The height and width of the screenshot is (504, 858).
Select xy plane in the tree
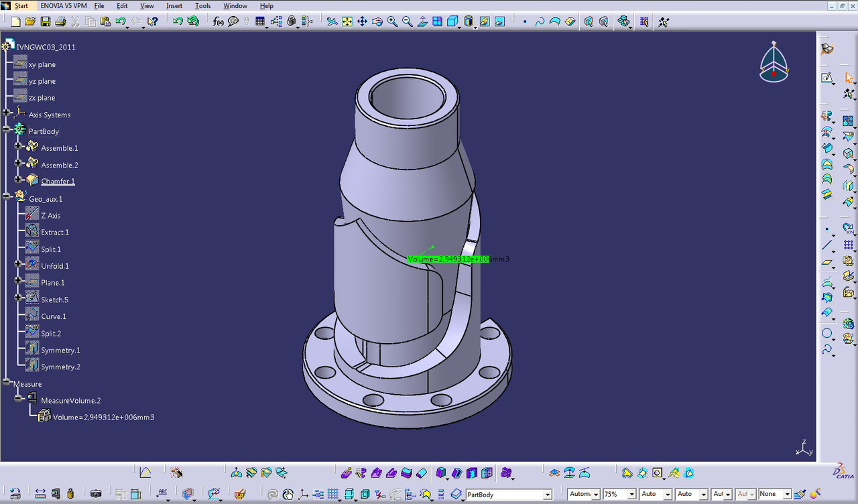[x=42, y=64]
